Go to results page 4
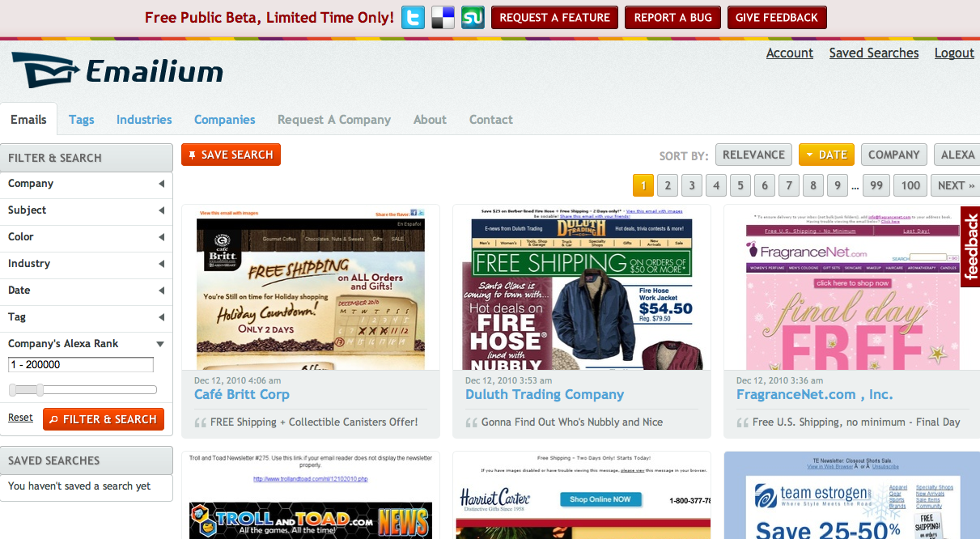 click(715, 185)
